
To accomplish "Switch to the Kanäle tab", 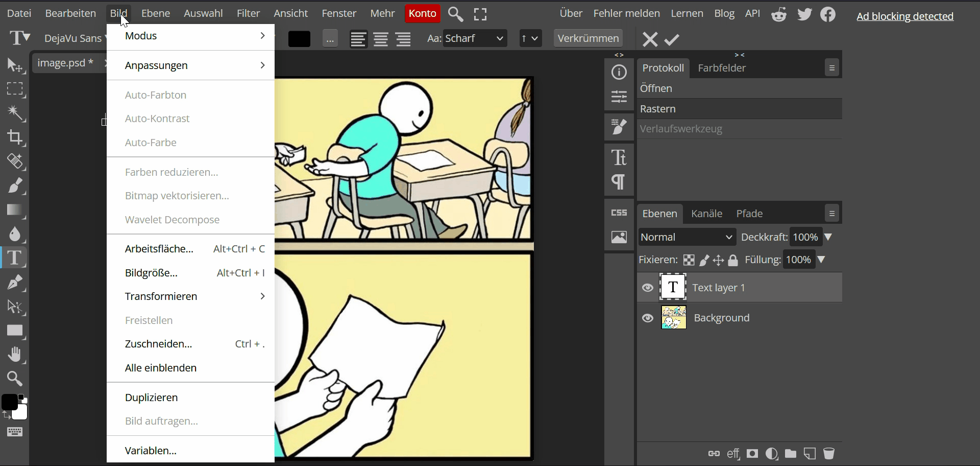I will click(x=706, y=214).
